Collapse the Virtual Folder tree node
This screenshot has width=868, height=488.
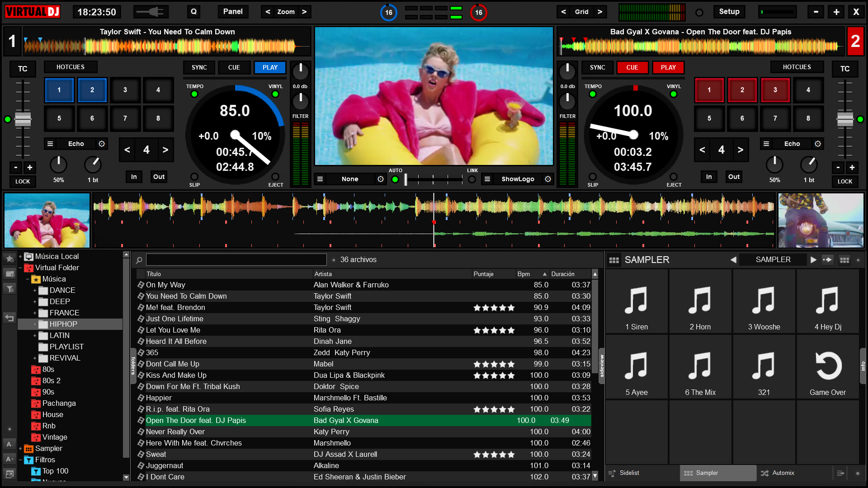(x=20, y=268)
